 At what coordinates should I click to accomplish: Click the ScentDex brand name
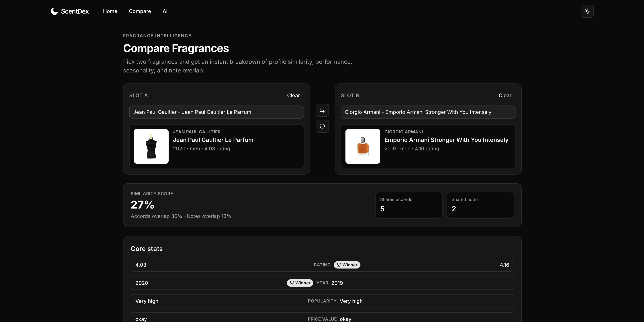click(75, 11)
